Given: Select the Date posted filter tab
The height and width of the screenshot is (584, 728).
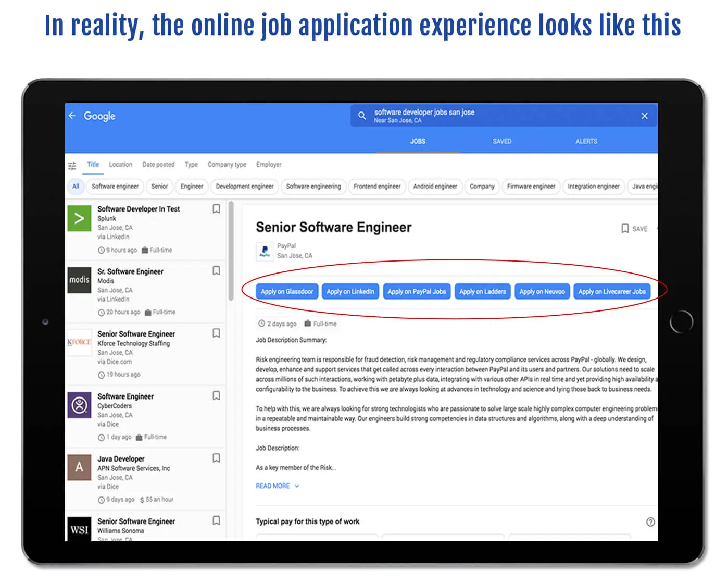Looking at the screenshot, I should click(x=158, y=165).
